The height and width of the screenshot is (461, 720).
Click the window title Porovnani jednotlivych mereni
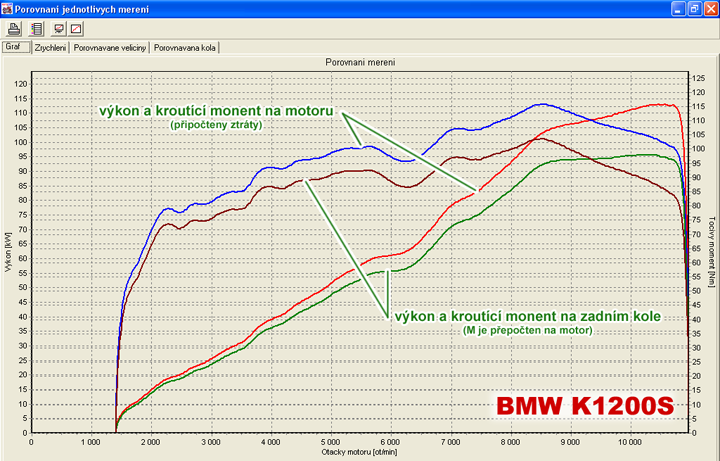coord(82,9)
